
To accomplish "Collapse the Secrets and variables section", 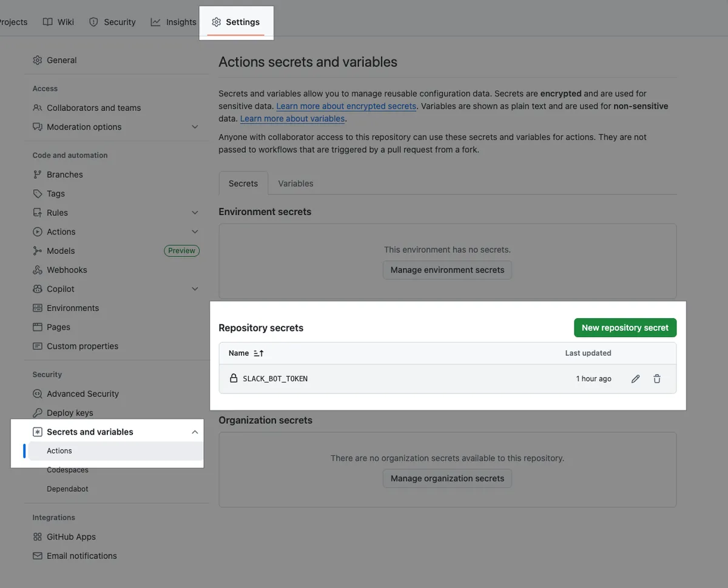I will [195, 432].
